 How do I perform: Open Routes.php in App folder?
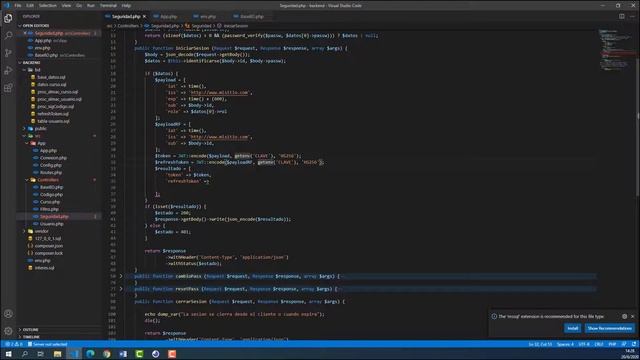point(51,173)
